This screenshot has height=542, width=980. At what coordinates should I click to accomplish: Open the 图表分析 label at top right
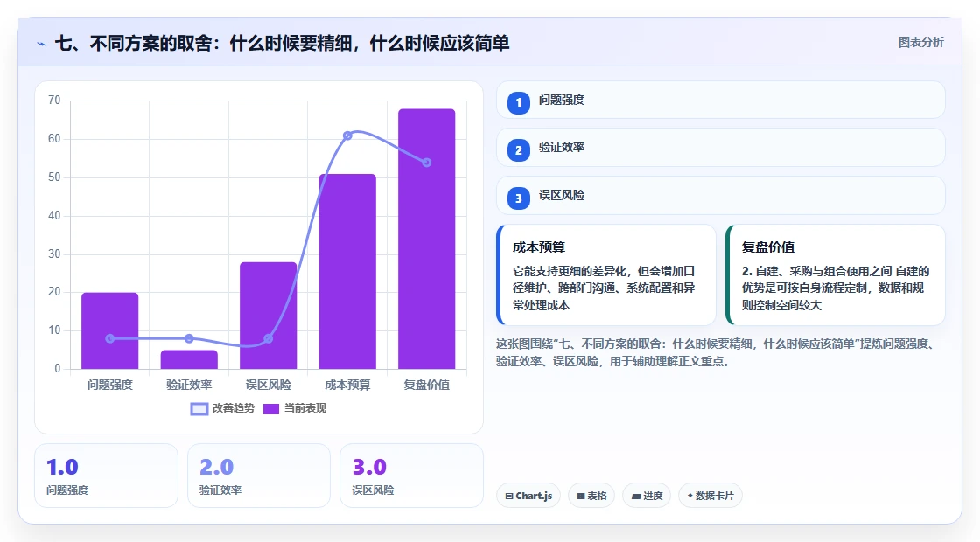click(x=920, y=43)
